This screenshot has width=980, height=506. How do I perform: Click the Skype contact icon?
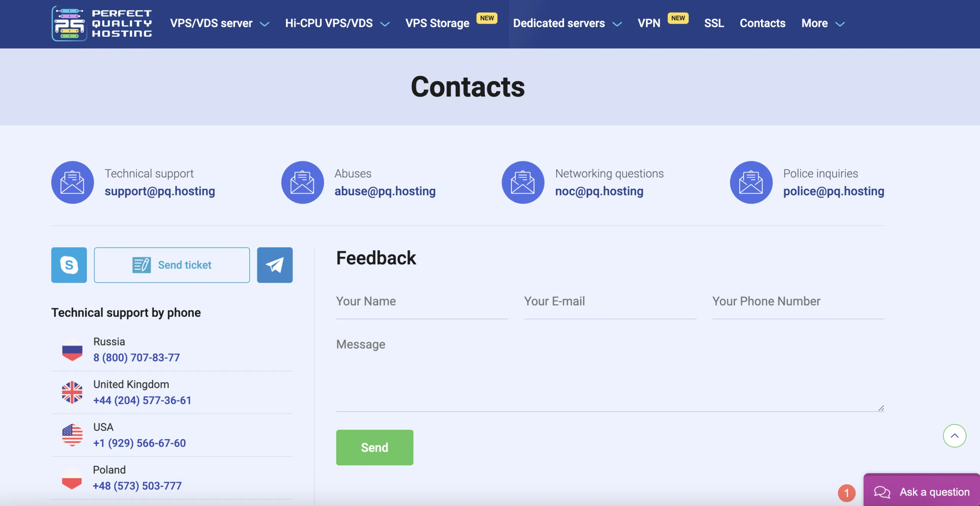pyautogui.click(x=69, y=265)
